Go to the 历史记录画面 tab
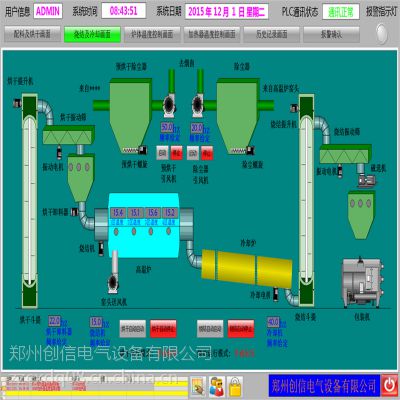The width and height of the screenshot is (400, 400). (272, 34)
